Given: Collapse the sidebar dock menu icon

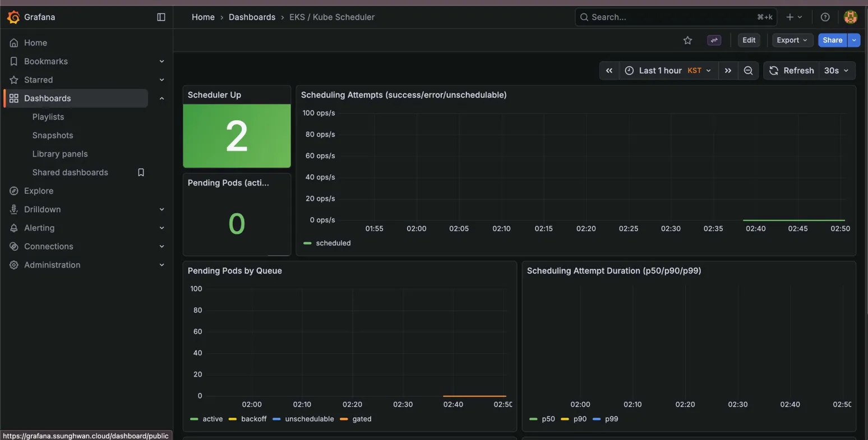Looking at the screenshot, I should 161,17.
